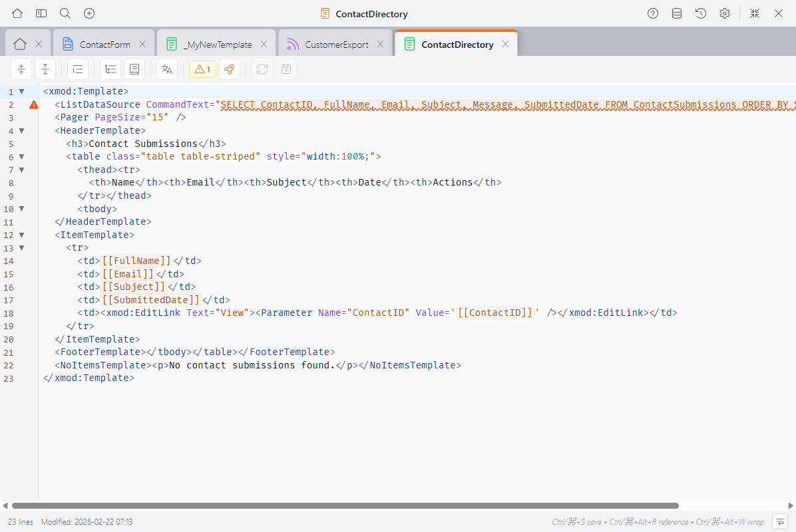Open the warning count 1 button
The height and width of the screenshot is (532, 796).
(x=202, y=69)
